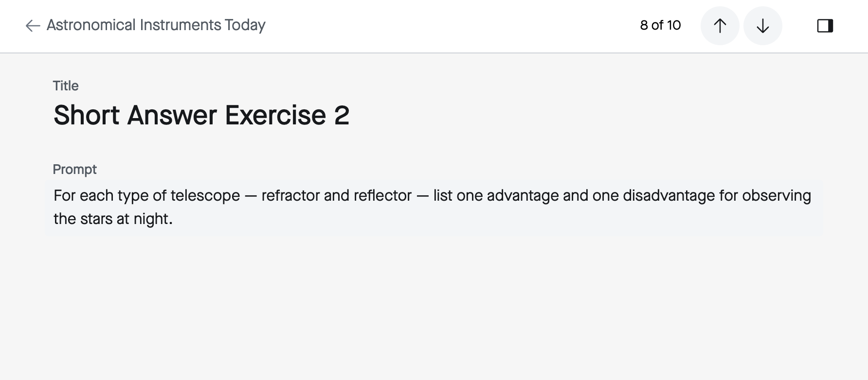Go to previous item with up arrow

coord(720,26)
